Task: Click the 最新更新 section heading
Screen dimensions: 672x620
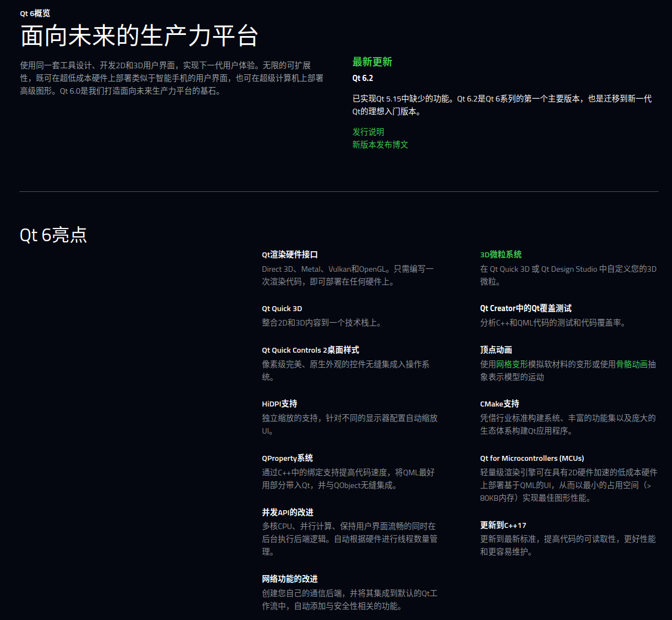Action: (x=372, y=62)
